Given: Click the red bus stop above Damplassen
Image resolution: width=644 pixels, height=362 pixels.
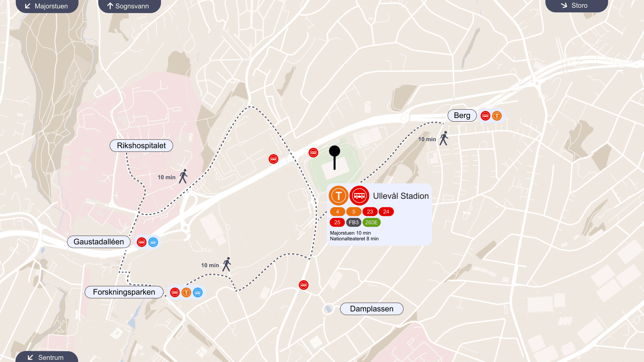Looking at the screenshot, I should (x=304, y=285).
